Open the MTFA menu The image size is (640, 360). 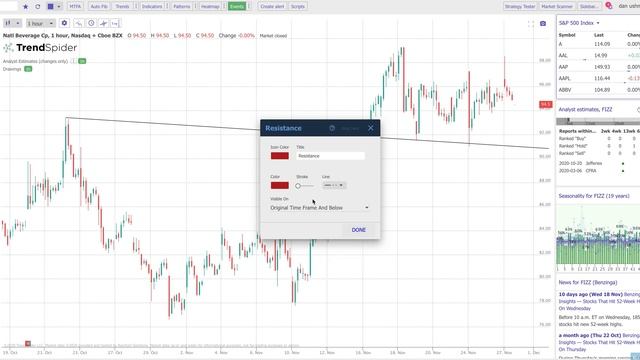coord(75,7)
